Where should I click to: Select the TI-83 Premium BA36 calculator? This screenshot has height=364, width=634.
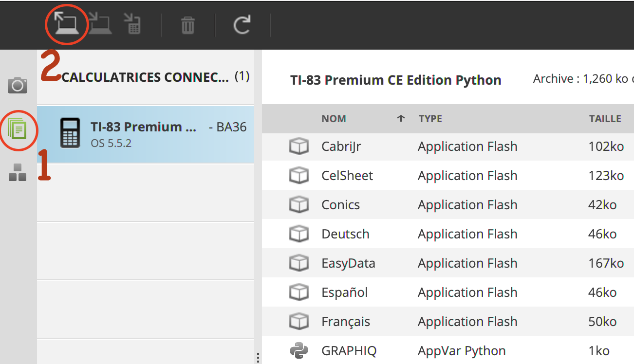click(146, 134)
